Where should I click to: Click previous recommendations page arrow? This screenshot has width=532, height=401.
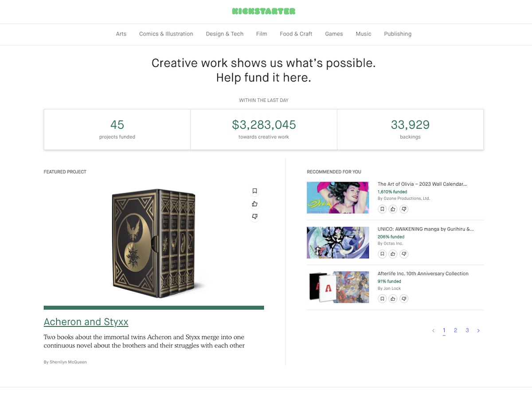tap(433, 331)
